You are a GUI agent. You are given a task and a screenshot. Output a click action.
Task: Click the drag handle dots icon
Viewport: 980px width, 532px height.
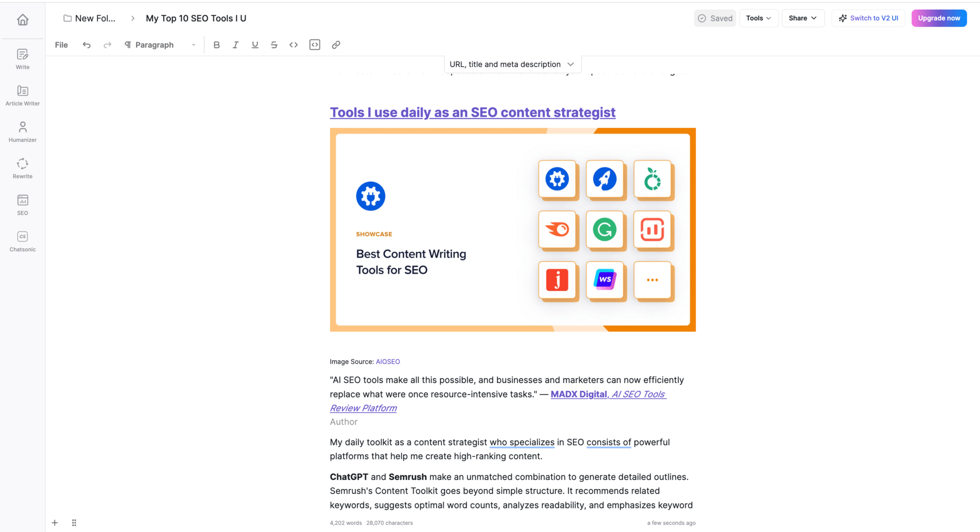click(x=74, y=523)
